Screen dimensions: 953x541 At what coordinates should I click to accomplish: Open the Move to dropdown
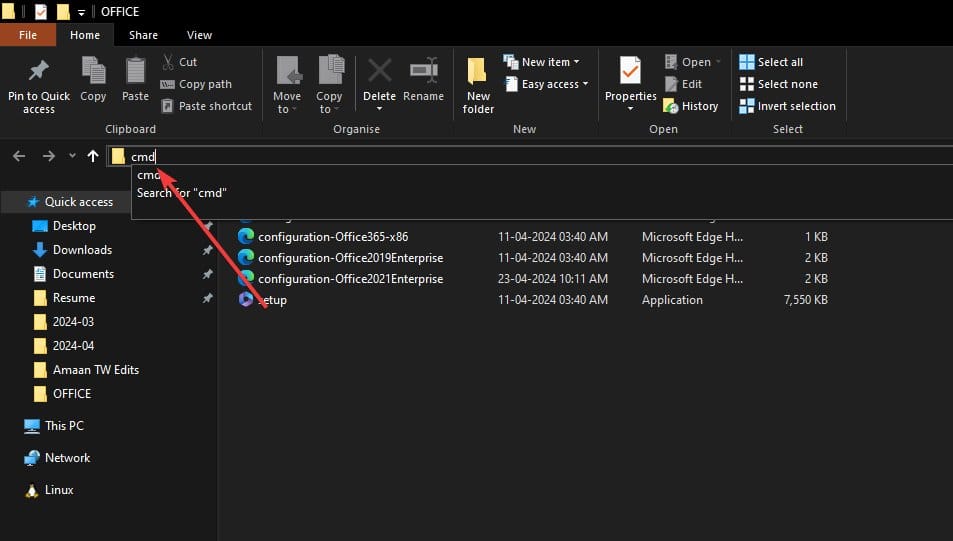click(x=287, y=86)
